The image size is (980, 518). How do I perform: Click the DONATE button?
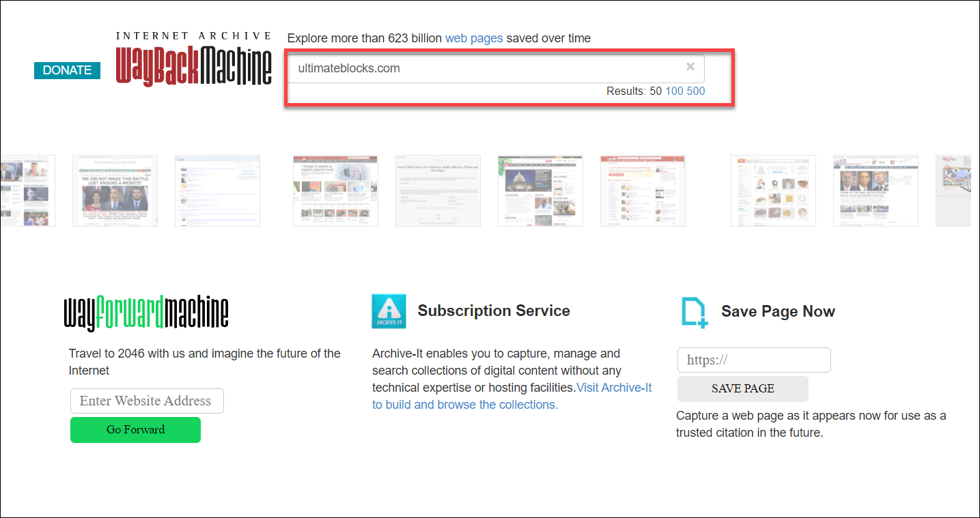click(x=67, y=70)
